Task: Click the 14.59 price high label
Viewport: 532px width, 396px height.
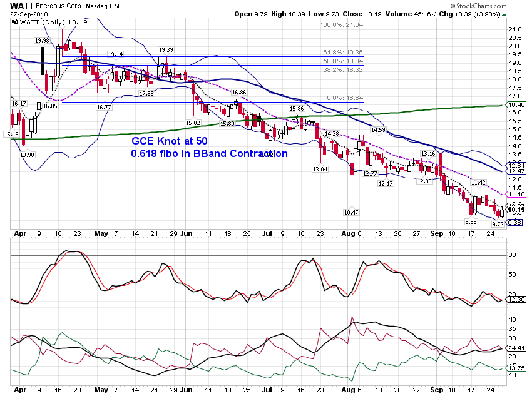Action: tap(378, 130)
